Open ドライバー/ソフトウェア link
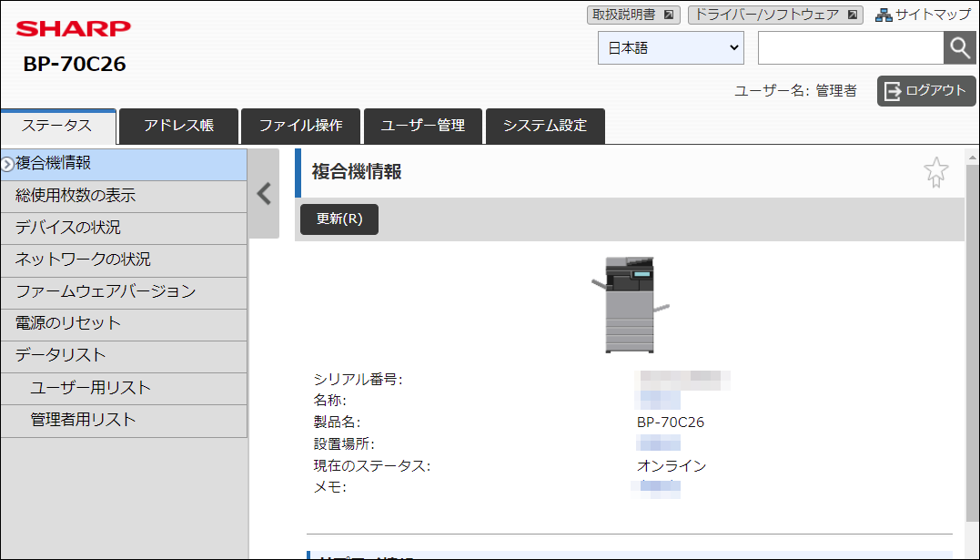 (x=775, y=15)
